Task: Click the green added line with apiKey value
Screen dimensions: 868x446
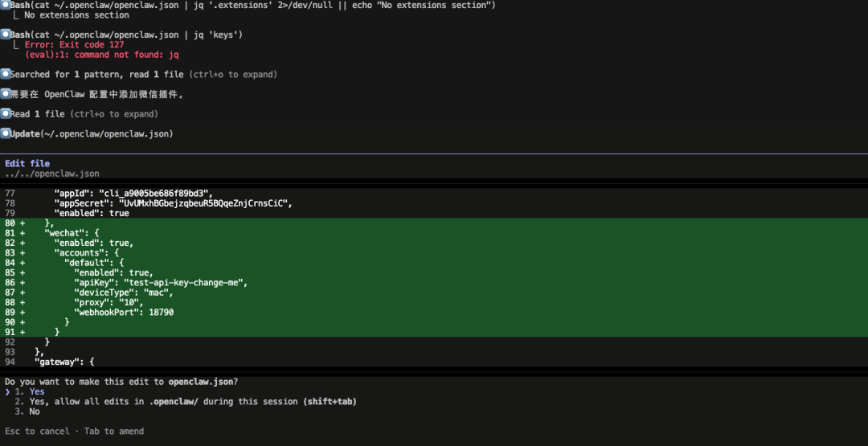Action: (x=161, y=283)
